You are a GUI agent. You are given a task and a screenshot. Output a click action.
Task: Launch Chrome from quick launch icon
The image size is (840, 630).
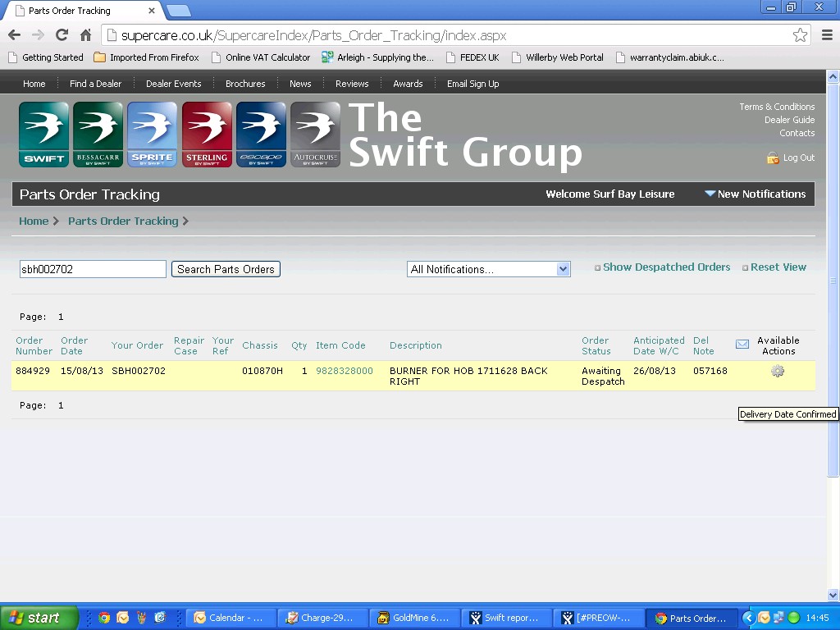104,618
